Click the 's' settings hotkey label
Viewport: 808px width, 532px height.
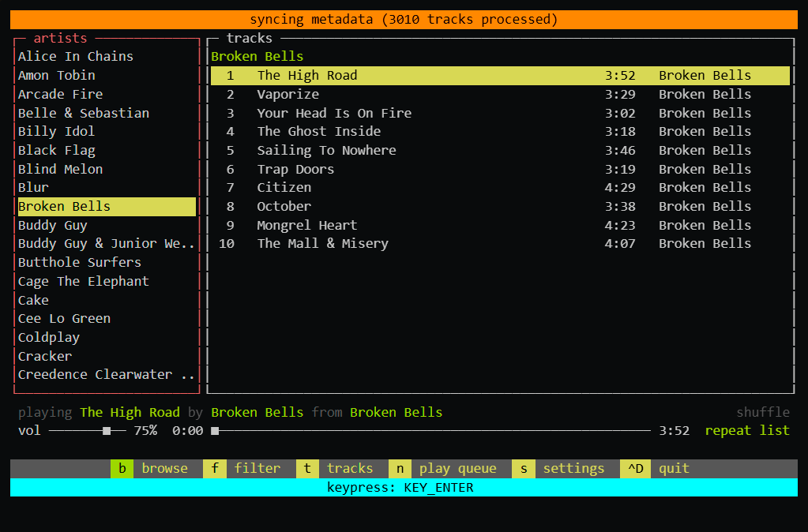click(524, 468)
